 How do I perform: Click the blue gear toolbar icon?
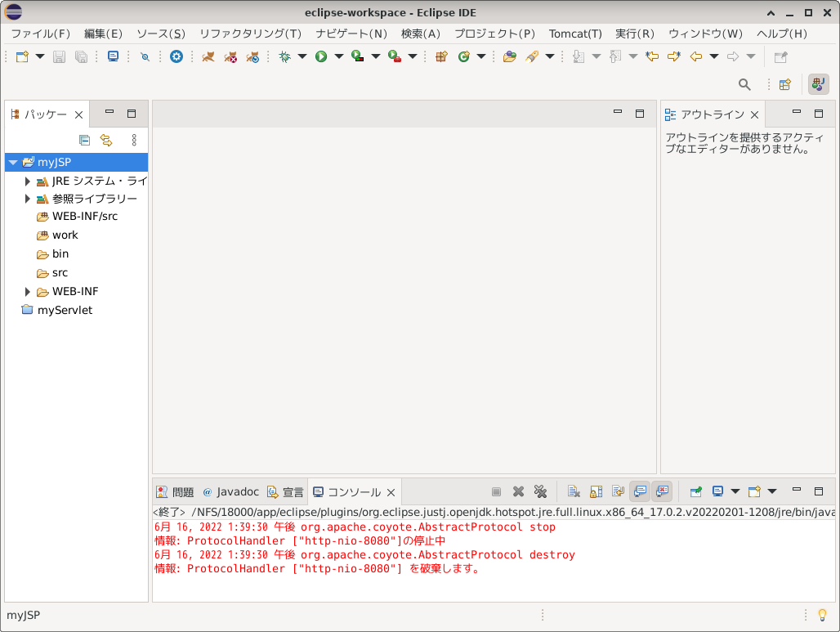pos(176,56)
